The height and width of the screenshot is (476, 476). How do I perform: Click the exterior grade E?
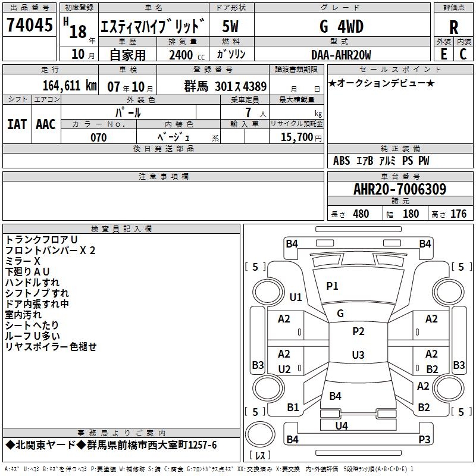click(443, 54)
